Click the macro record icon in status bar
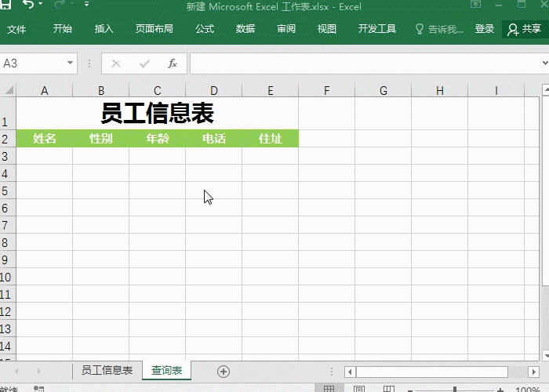The height and width of the screenshot is (392, 549). tap(38, 389)
